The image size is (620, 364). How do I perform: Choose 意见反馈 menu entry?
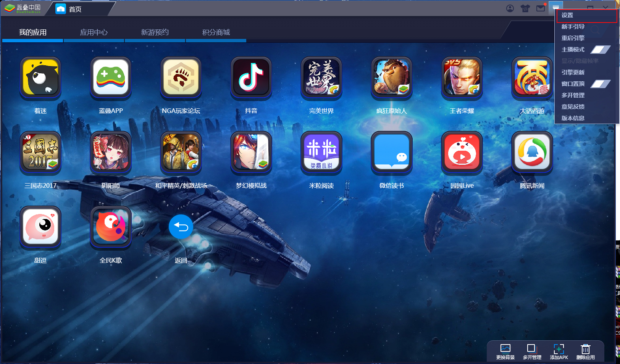pyautogui.click(x=573, y=107)
